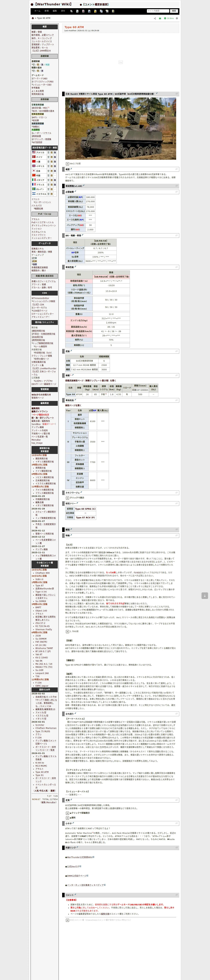Click the サイト内検索 search field
Screen dimensions: 210x980
(158, 11)
